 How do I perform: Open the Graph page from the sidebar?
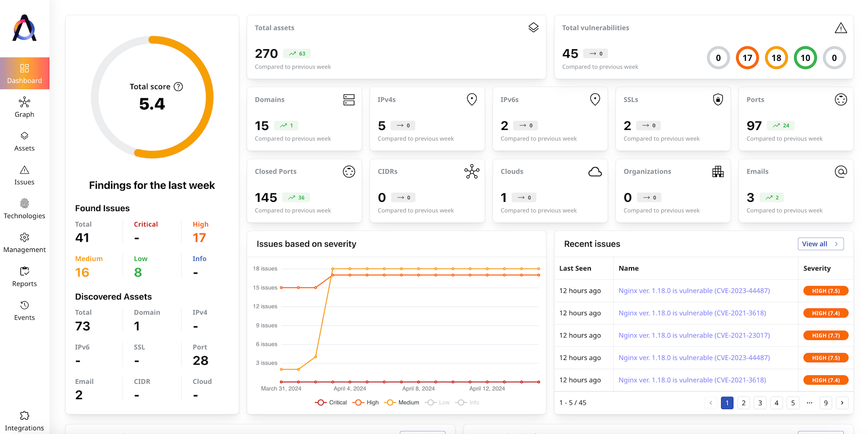point(24,107)
